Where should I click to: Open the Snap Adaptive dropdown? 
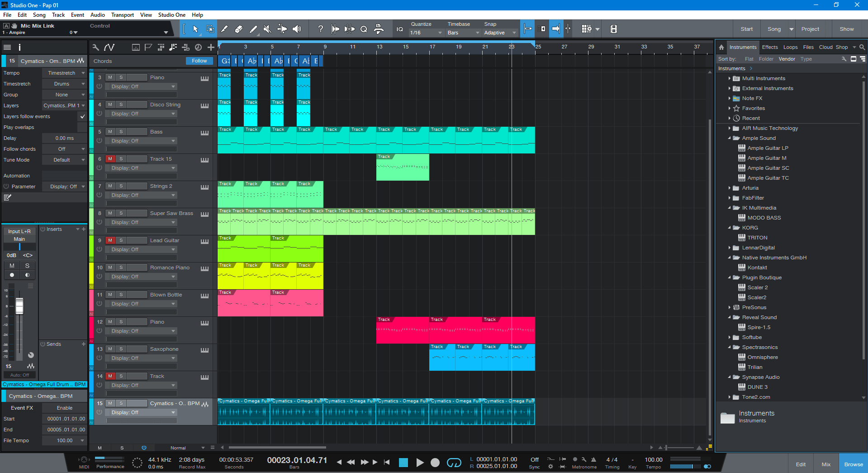pos(499,33)
